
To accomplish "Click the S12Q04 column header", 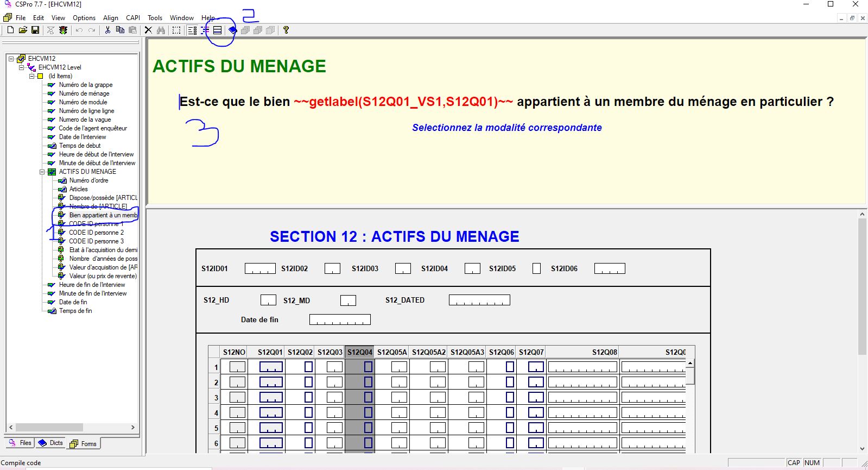I will pyautogui.click(x=360, y=352).
